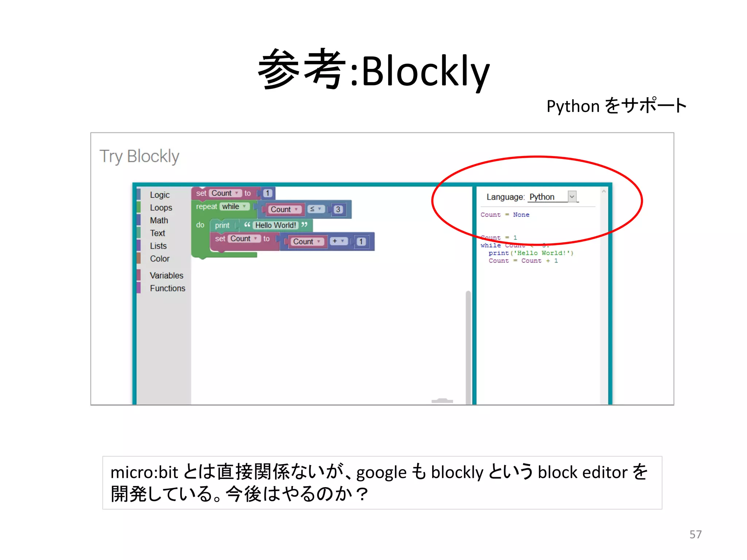Click the print('Hello World!') code line
This screenshot has height=560, width=747.
point(531,253)
